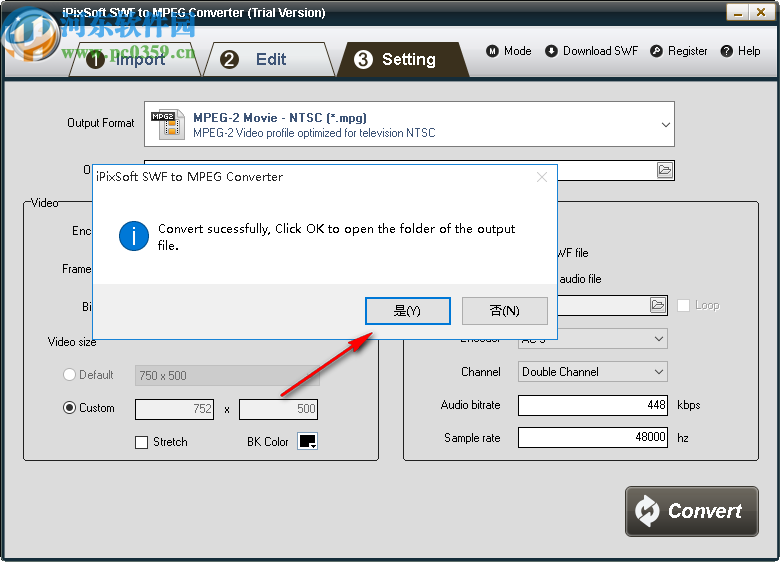Browse audio file with folder icon
Screen dimensions: 780x562
point(658,305)
